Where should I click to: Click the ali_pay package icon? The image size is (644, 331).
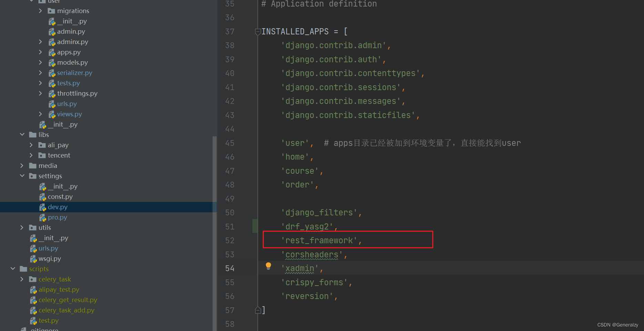pos(42,145)
